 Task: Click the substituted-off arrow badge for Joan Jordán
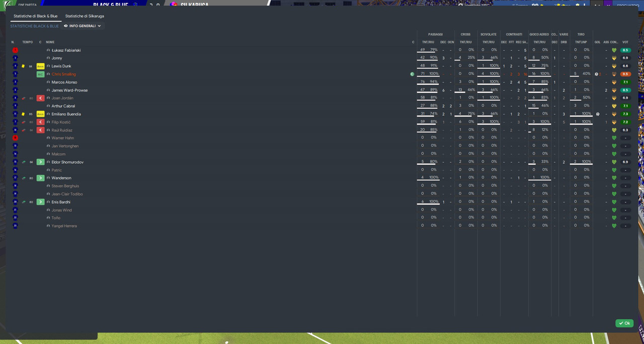coord(40,98)
